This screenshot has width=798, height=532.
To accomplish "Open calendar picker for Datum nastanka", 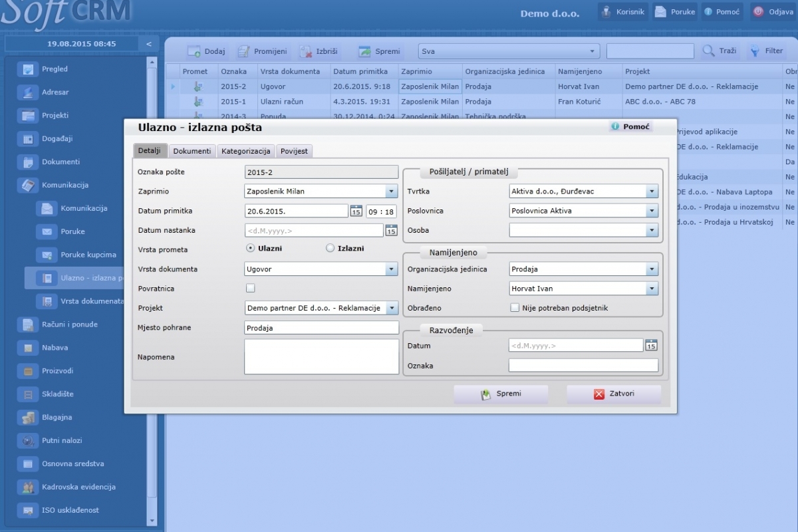I will point(391,231).
